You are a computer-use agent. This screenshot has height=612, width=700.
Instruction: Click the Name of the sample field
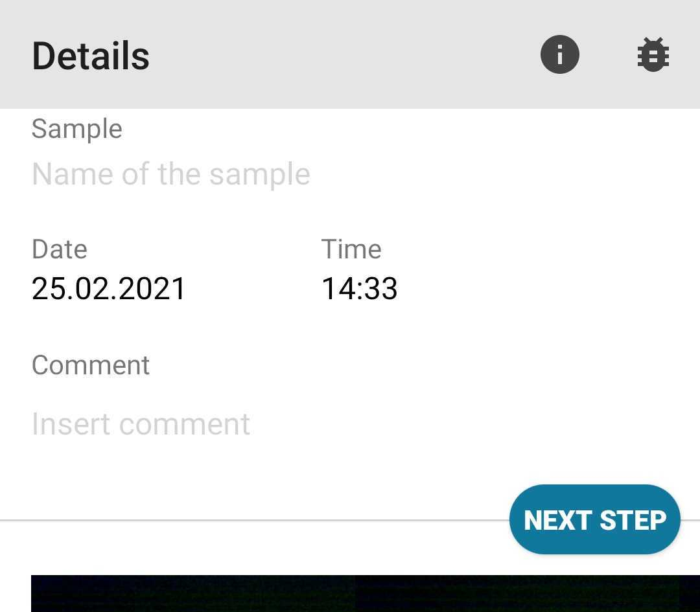(x=350, y=174)
